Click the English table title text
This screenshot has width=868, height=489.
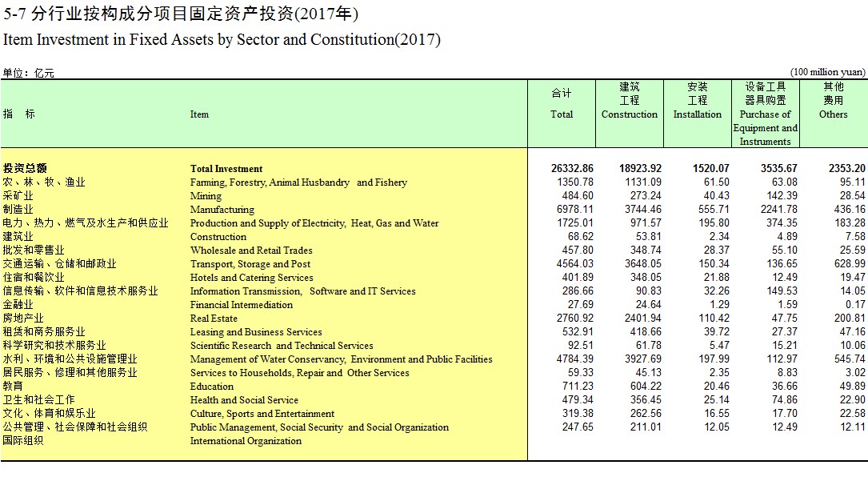click(x=222, y=40)
